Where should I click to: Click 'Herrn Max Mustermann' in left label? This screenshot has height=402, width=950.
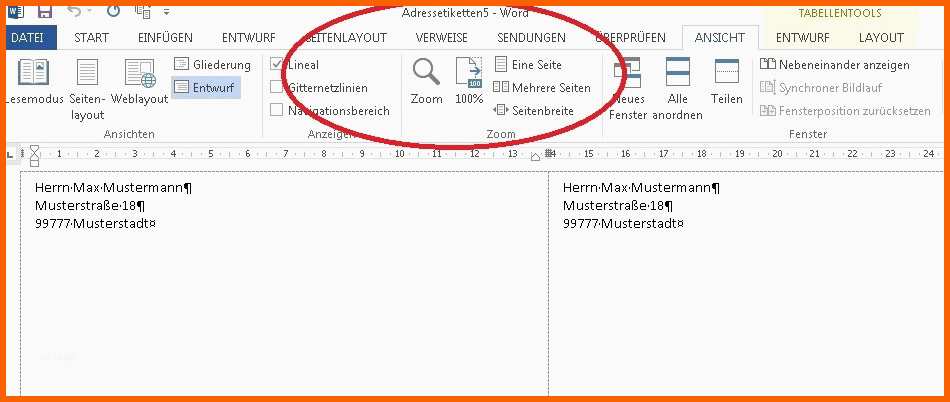point(114,188)
